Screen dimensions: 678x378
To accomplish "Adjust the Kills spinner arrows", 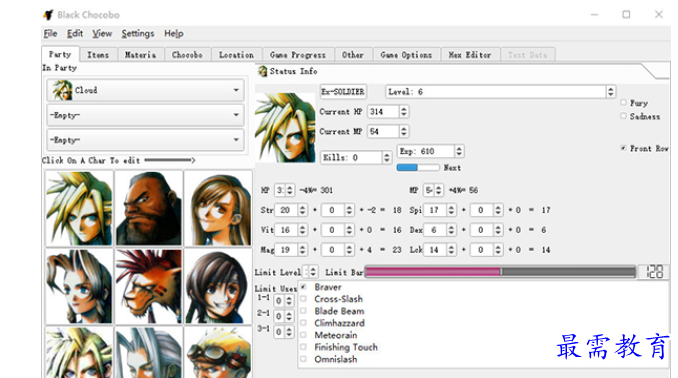I will tap(387, 158).
